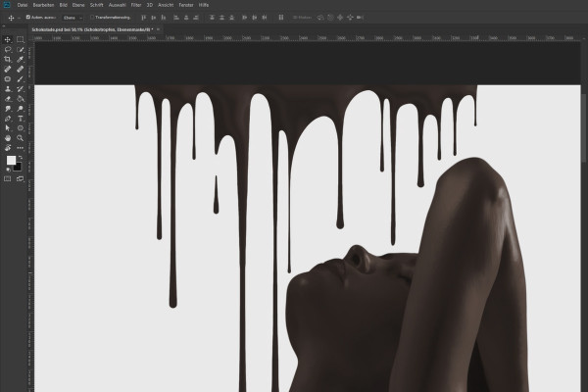
Task: Select the Zoom magnifier tool
Action: pos(21,137)
